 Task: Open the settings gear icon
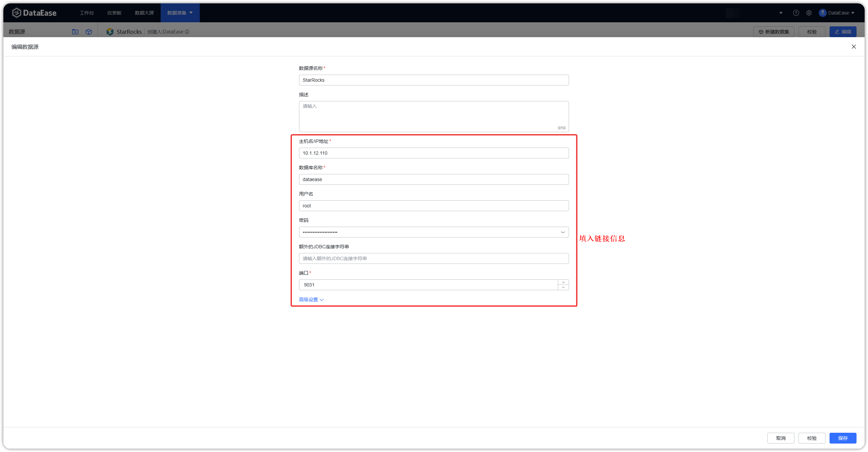coord(809,13)
